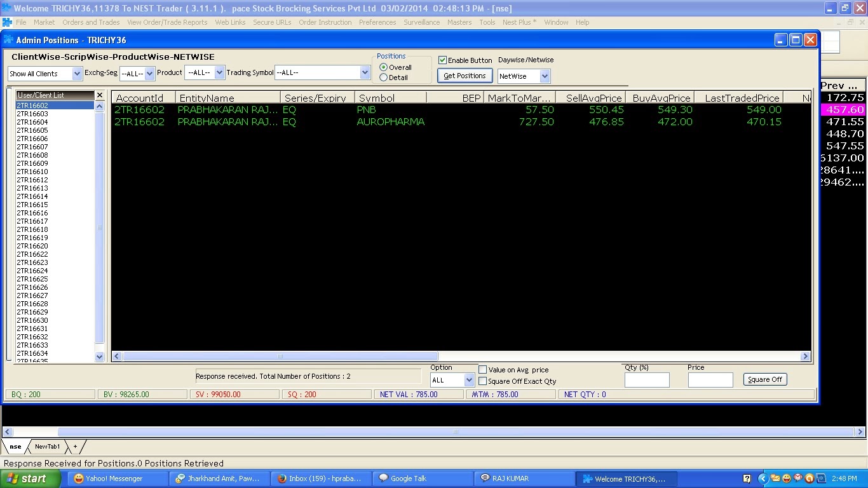Screen dimensions: 868x488
Task: Sort by LastTradedPrice column header
Action: [x=739, y=98]
